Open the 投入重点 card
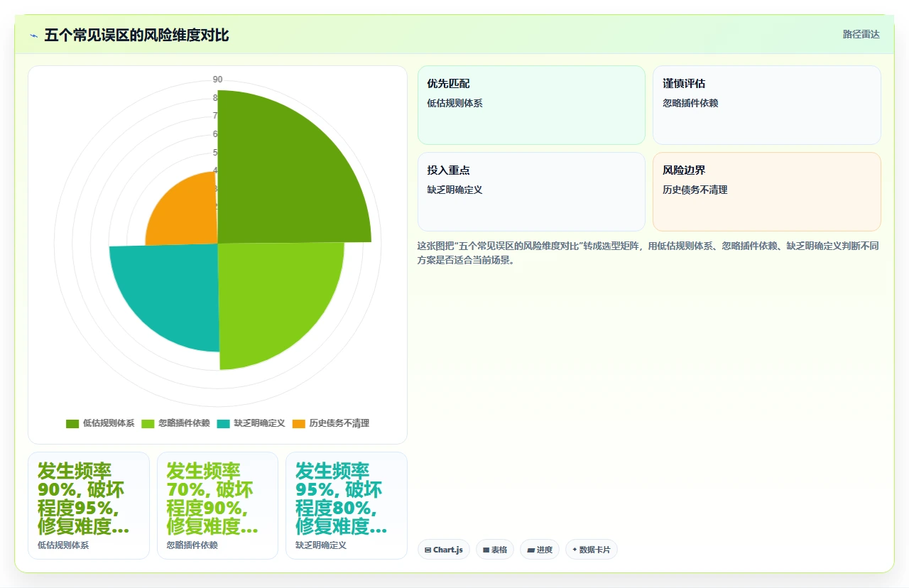 coord(531,192)
